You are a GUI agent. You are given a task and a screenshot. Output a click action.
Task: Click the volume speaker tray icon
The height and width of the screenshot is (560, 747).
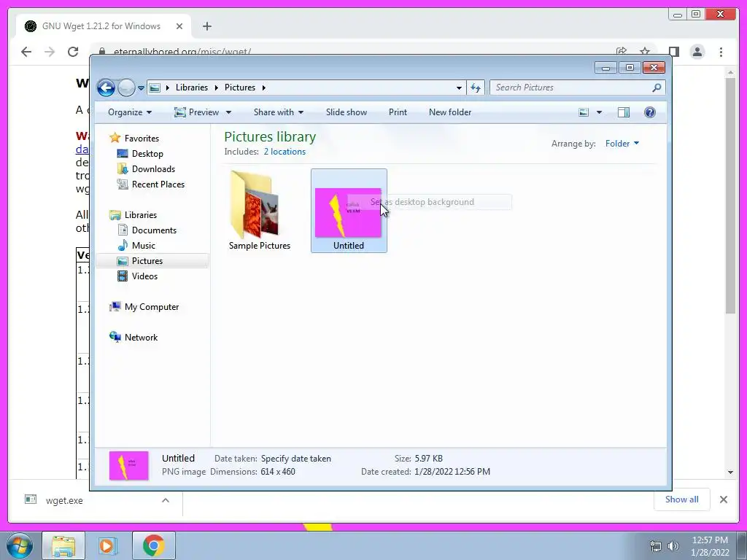[x=673, y=545]
